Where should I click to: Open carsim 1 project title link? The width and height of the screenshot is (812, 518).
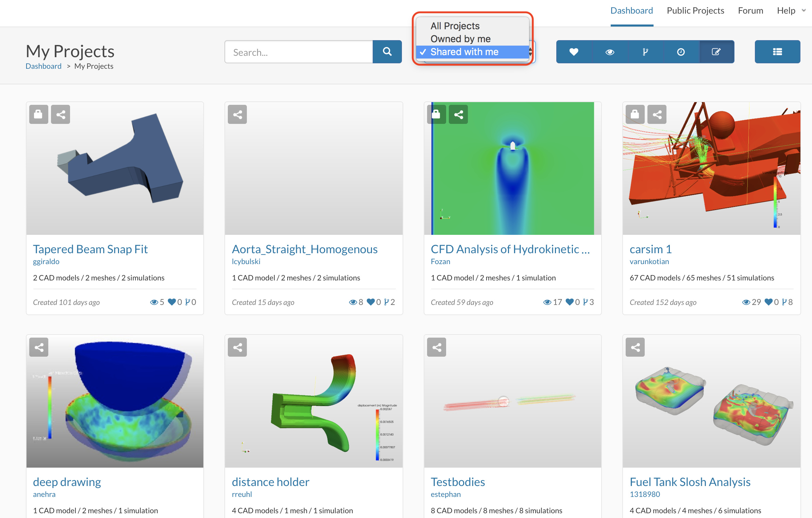(650, 249)
